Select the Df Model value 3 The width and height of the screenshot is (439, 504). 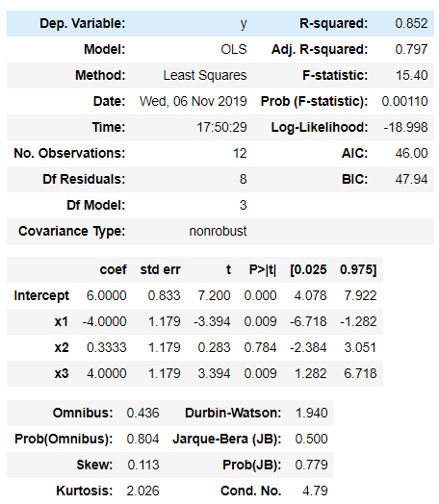244,205
